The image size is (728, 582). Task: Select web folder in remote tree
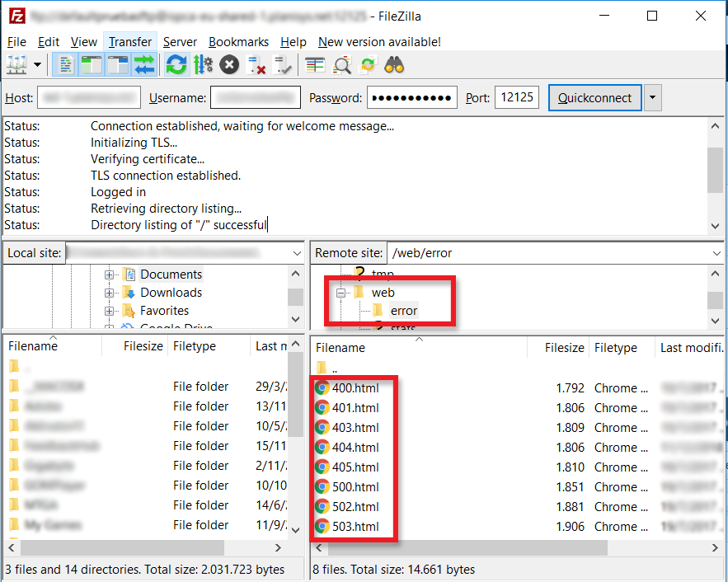[383, 293]
